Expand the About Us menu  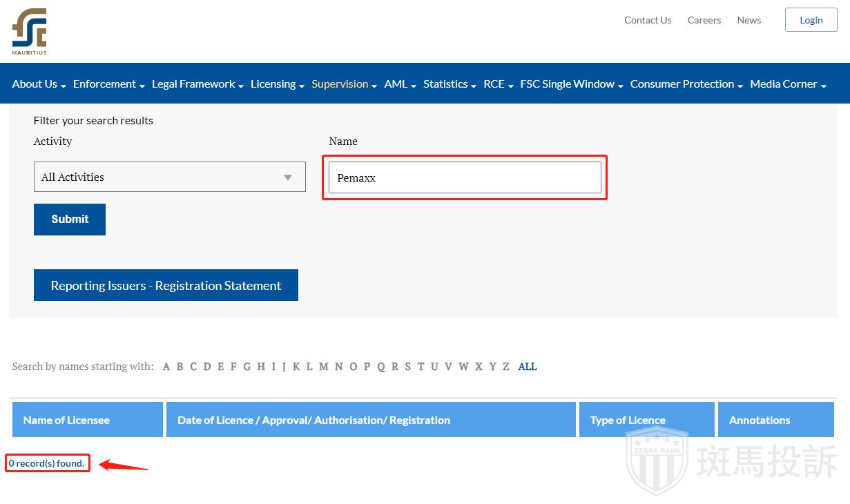[39, 84]
